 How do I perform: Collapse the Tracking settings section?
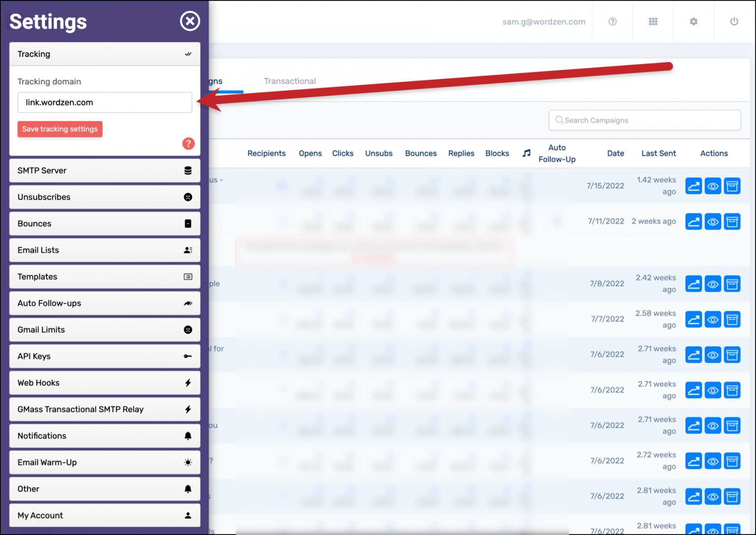tap(104, 54)
